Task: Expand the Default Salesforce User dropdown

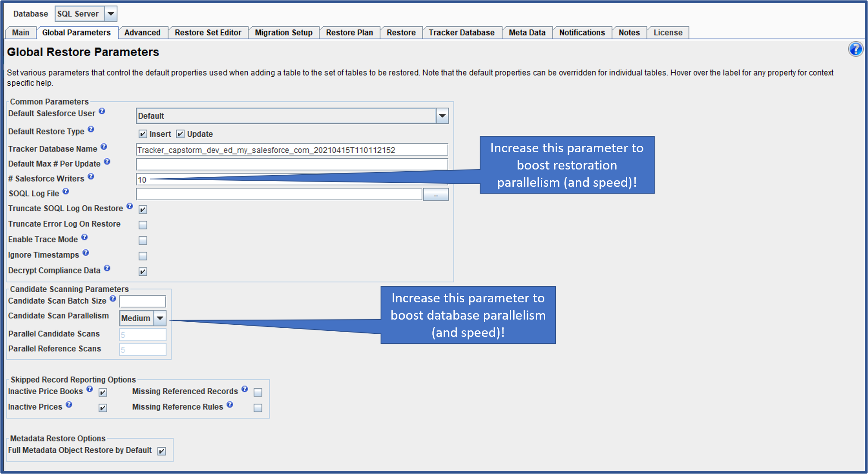Action: click(x=442, y=116)
